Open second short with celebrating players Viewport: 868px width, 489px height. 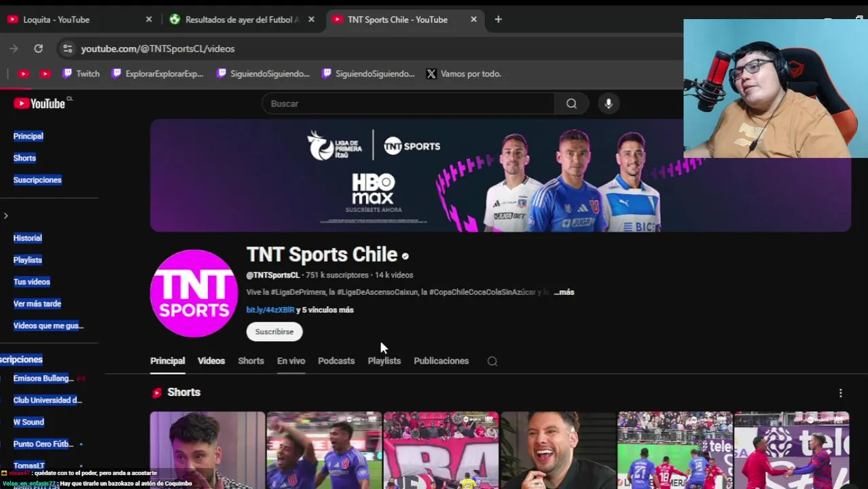[324, 450]
